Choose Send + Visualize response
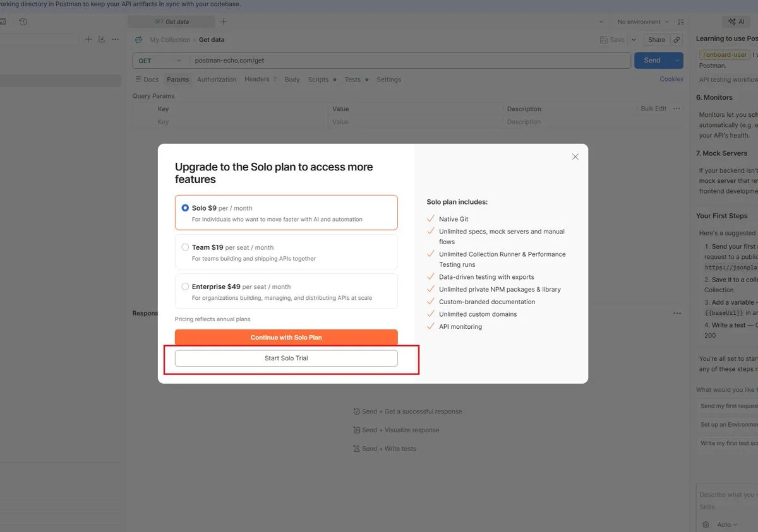Image resolution: width=758 pixels, height=532 pixels. click(x=396, y=430)
